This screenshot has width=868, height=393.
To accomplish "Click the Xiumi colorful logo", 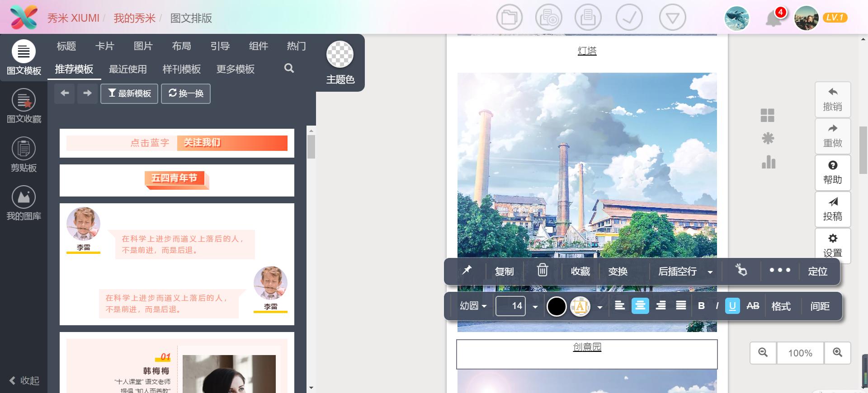I will [x=24, y=18].
